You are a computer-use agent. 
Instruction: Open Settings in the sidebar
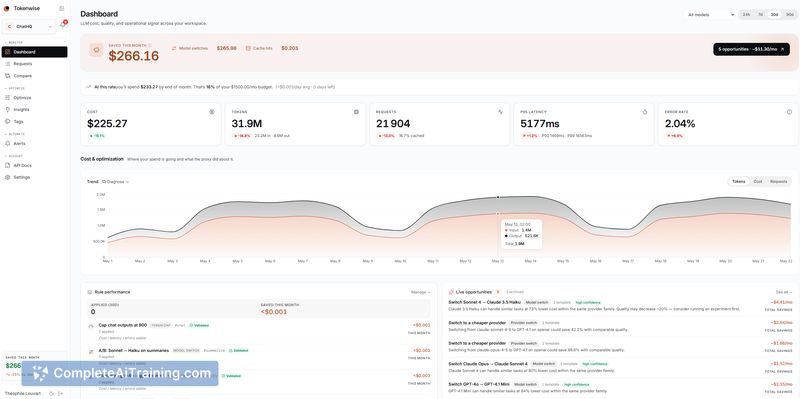click(34, 177)
